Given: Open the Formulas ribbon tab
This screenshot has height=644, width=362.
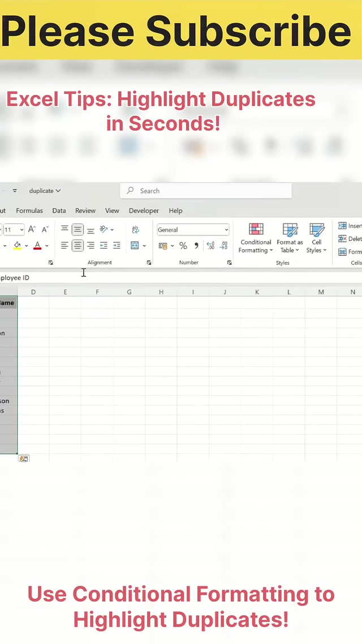Looking at the screenshot, I should (x=29, y=211).
